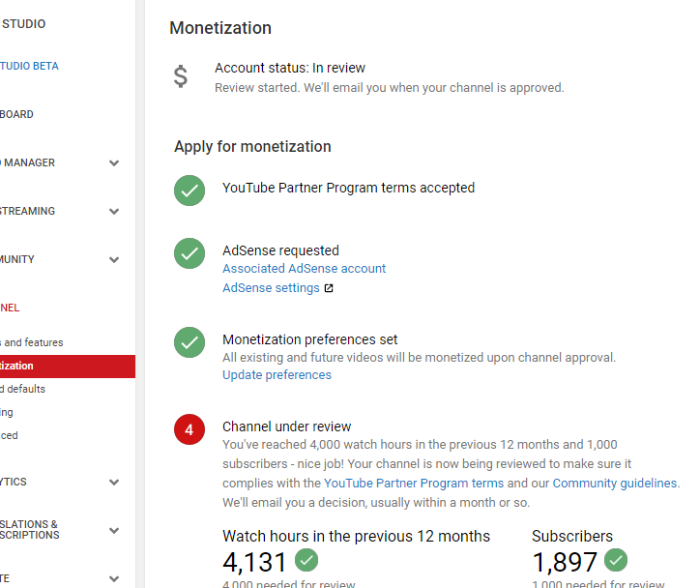Expand the Streaming sidebar section chevron
Image resolution: width=700 pixels, height=588 pixels.
[114, 211]
